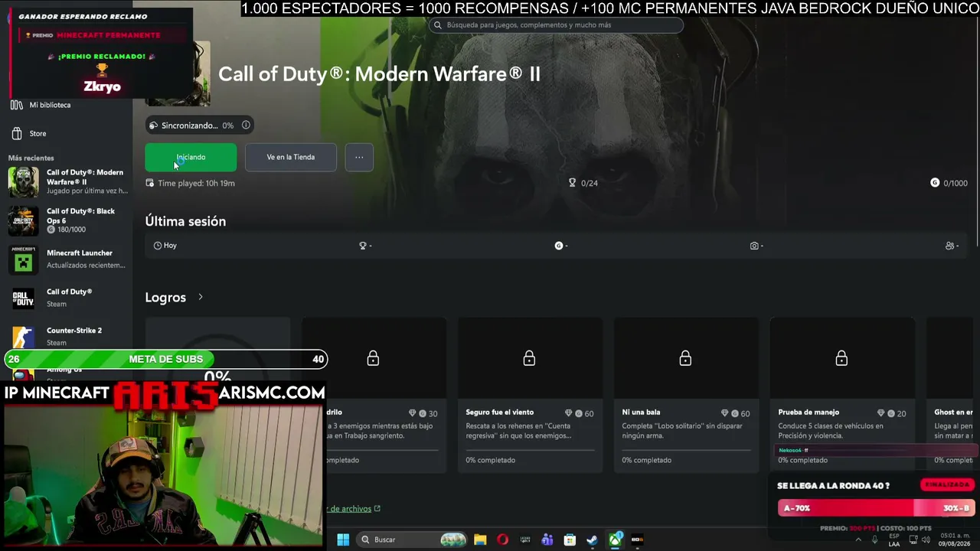Click the Modern Warfare II sidebar thumbnail
The height and width of the screenshot is (551, 980).
click(x=23, y=182)
